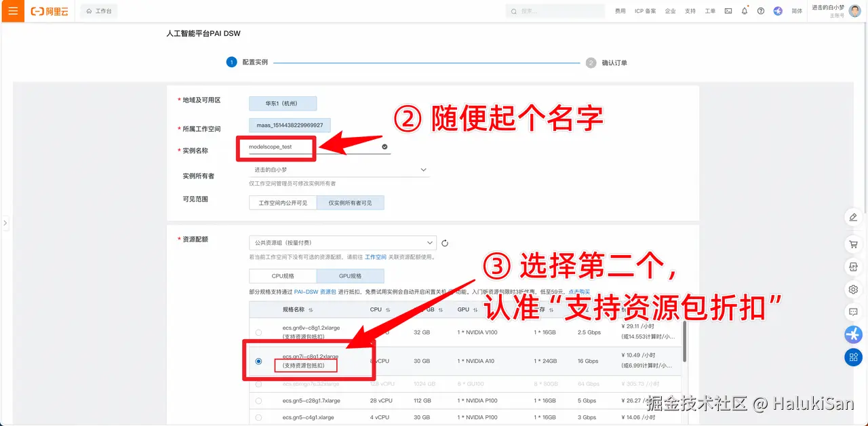Open the 费用 menu
The image size is (868, 426).
point(620,12)
